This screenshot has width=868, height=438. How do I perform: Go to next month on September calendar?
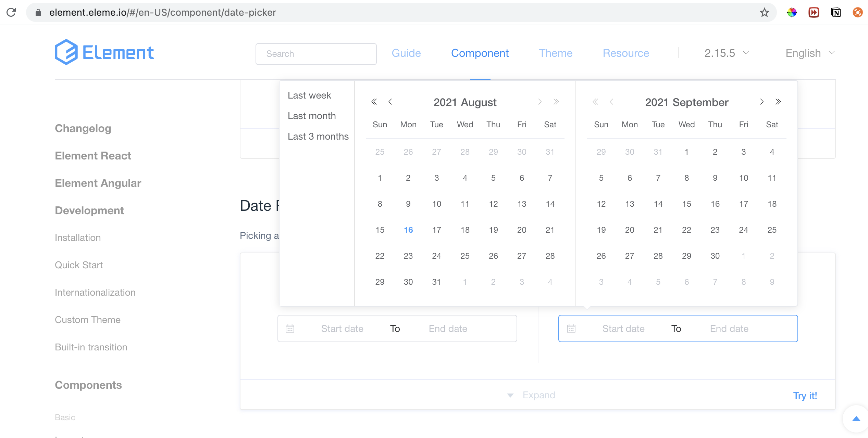pyautogui.click(x=762, y=102)
